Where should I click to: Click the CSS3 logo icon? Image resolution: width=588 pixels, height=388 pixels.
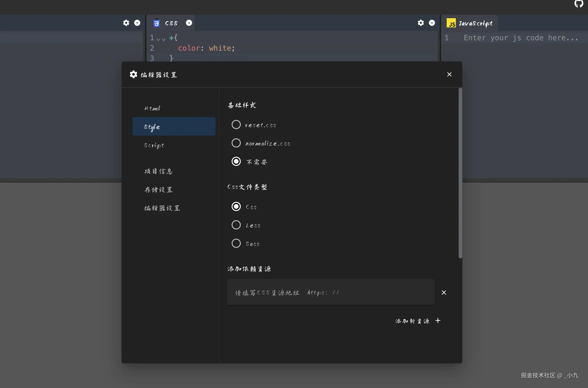[x=156, y=23]
